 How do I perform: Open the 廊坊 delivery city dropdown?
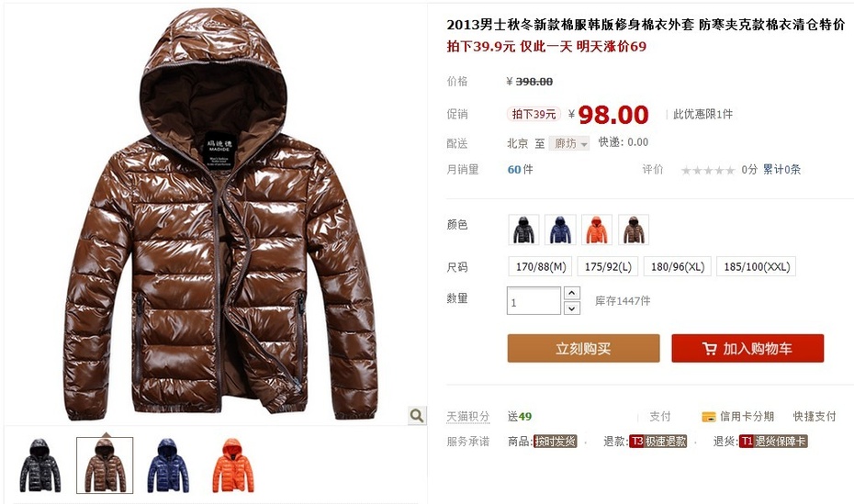pos(568,144)
